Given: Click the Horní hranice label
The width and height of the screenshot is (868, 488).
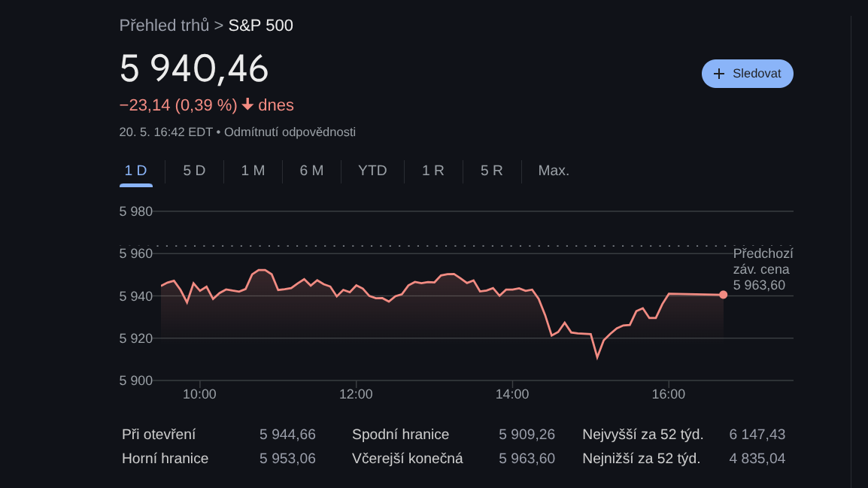Looking at the screenshot, I should tap(165, 459).
